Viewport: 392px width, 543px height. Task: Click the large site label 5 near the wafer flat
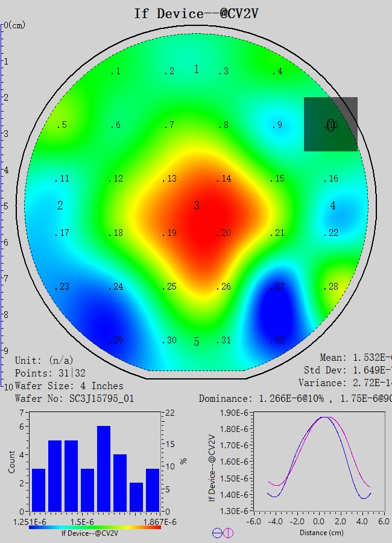coord(197,342)
